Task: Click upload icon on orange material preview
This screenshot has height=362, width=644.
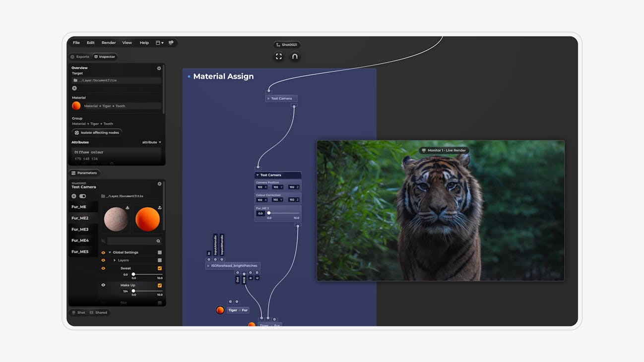Action: pos(159,208)
